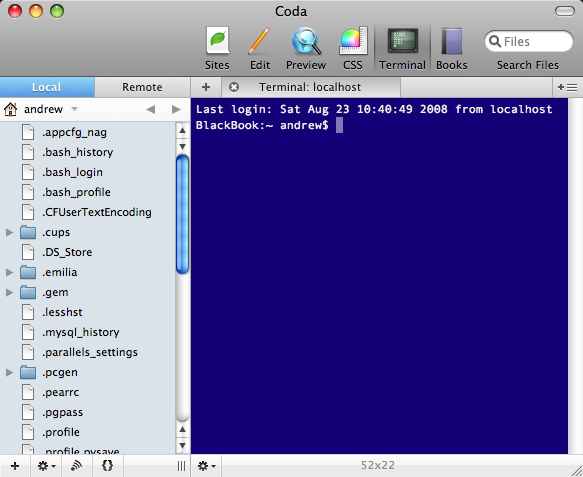Select the .emilia folder icon

point(28,272)
